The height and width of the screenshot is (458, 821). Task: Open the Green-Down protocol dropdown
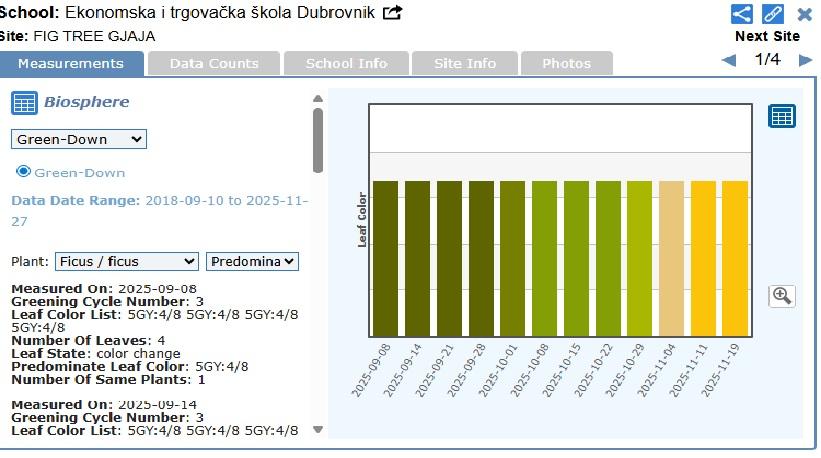tap(79, 139)
